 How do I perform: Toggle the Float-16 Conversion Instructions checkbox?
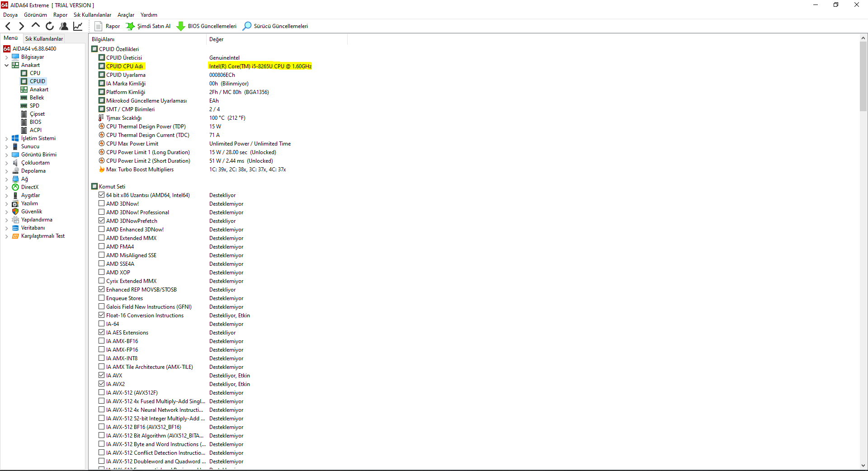coord(102,316)
